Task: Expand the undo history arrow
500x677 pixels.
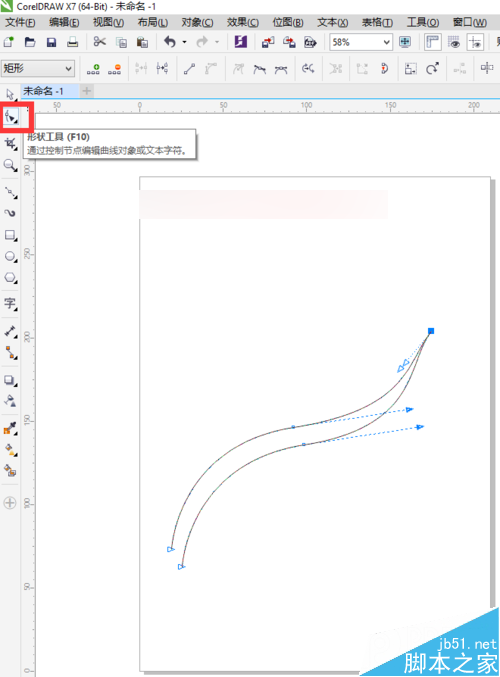Action: (x=184, y=42)
